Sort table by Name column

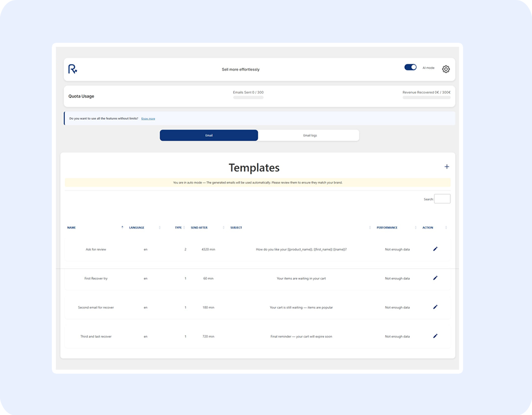[72, 228]
